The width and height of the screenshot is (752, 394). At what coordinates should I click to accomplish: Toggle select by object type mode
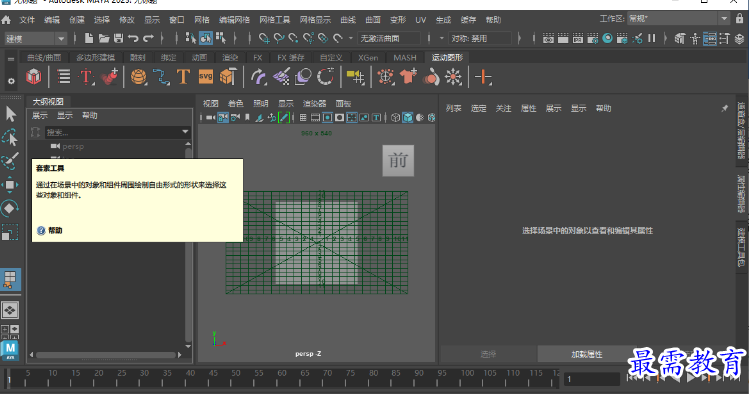[x=206, y=38]
